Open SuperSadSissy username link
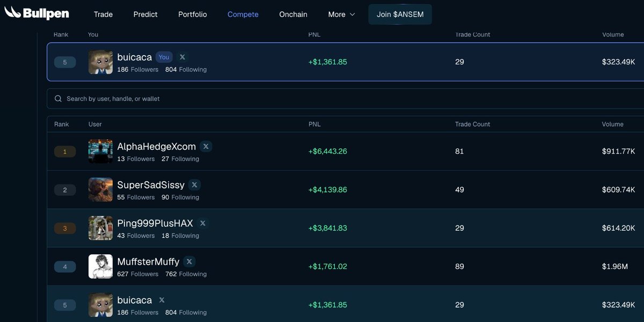This screenshot has width=644, height=322. [151, 185]
